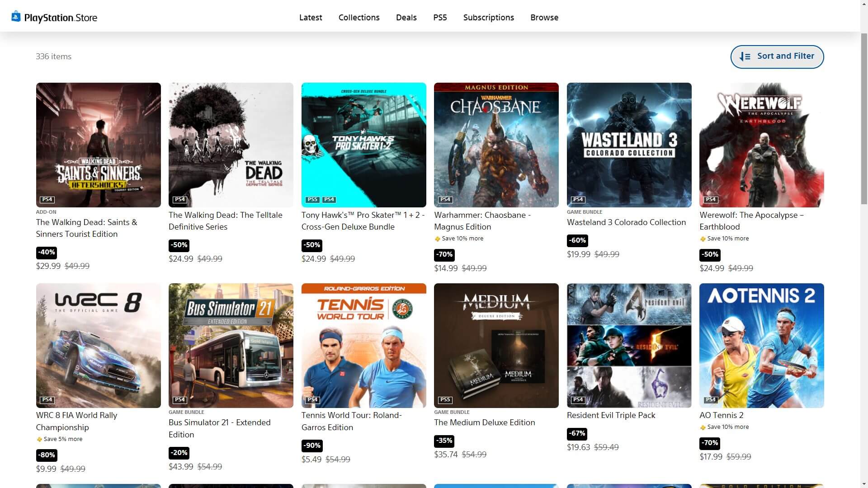Image resolution: width=868 pixels, height=488 pixels.
Task: Click PS Plus icon under Werewolf Earthblood
Action: (703, 239)
